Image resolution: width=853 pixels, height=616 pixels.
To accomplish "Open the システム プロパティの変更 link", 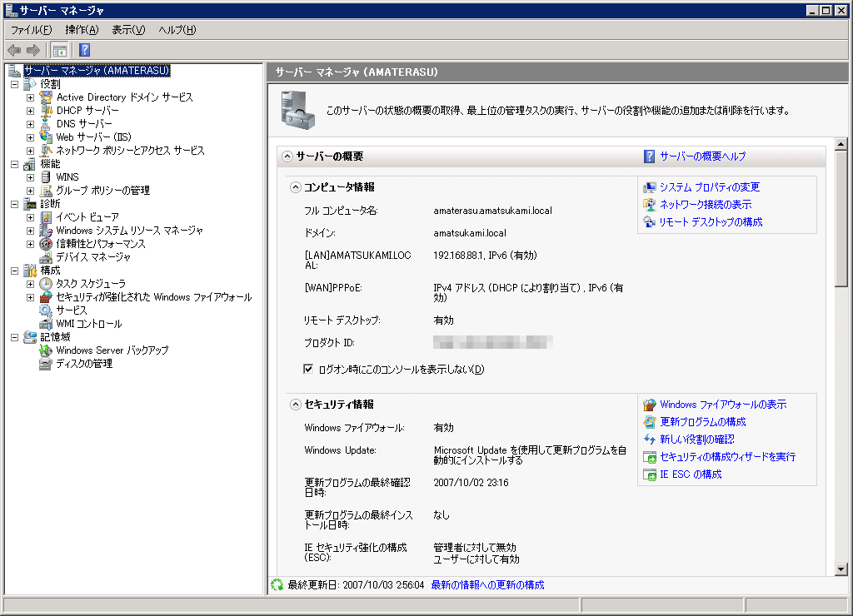I will point(709,187).
